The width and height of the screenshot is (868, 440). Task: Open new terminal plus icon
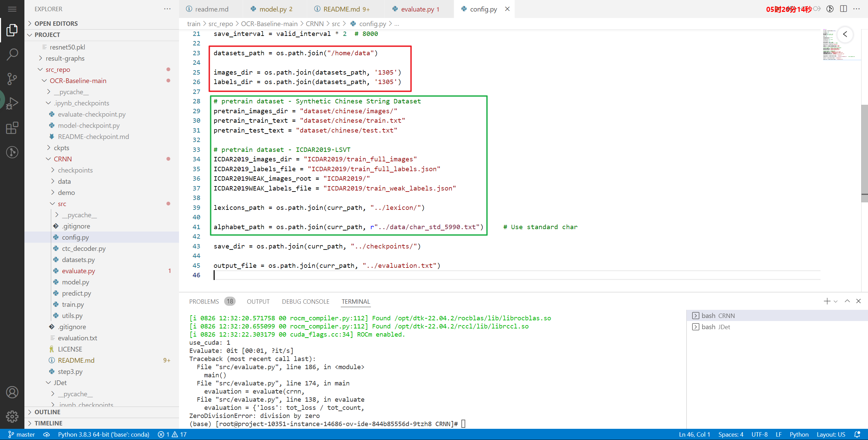[x=827, y=301]
